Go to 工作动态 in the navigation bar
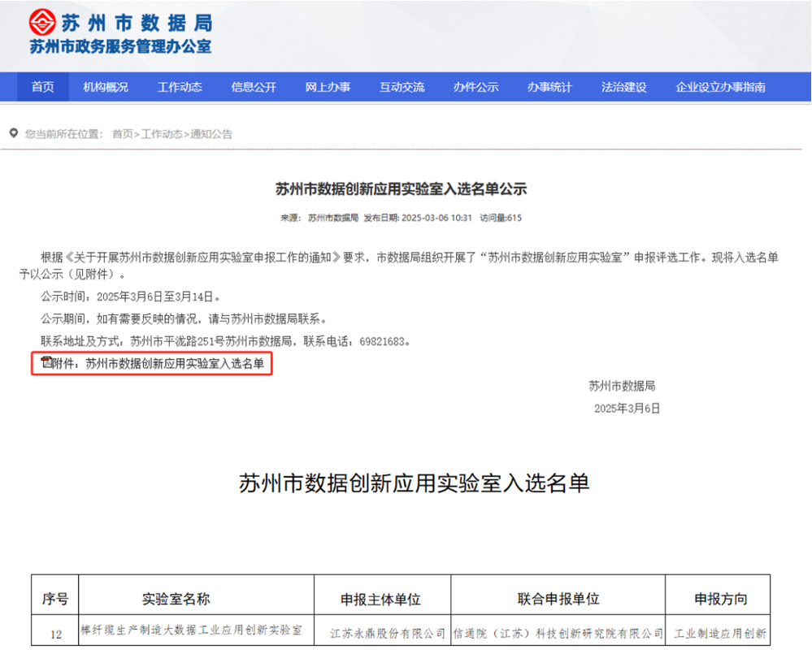 pyautogui.click(x=180, y=87)
